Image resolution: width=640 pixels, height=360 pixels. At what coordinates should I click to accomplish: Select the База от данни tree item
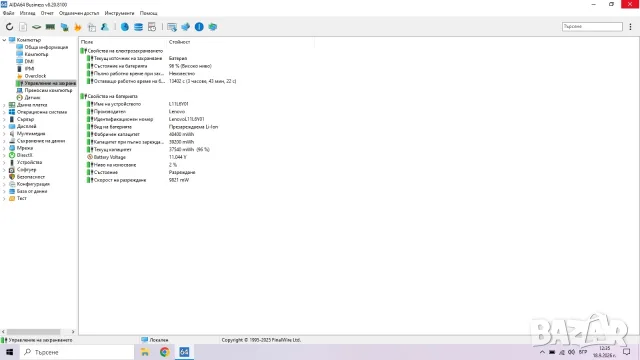coord(32,191)
